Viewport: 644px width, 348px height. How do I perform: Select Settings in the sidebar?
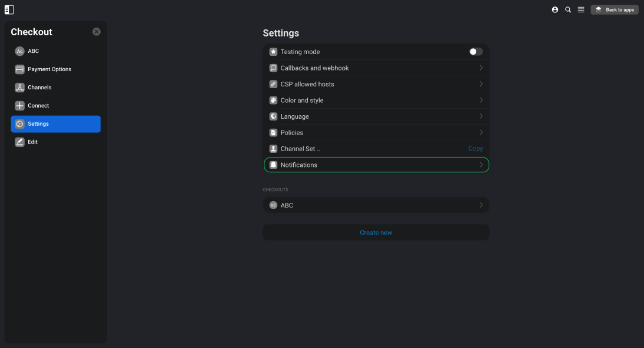55,124
